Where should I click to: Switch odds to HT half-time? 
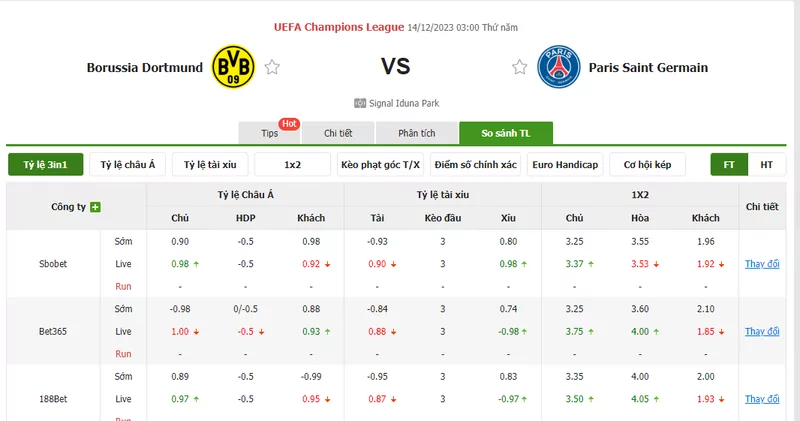766,165
